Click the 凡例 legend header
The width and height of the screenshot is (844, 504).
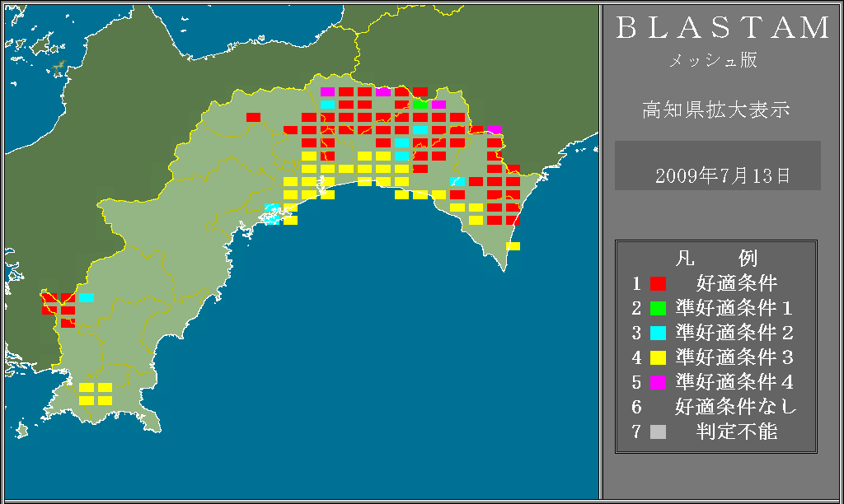(716, 259)
